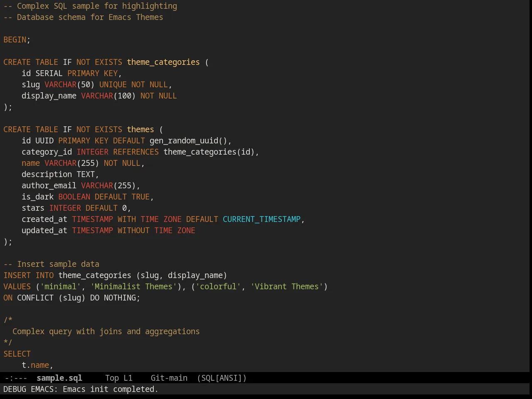Viewport: 532px width, 399px height.
Task: Click WITHOUT keyword on updated_at line
Action: tap(133, 230)
